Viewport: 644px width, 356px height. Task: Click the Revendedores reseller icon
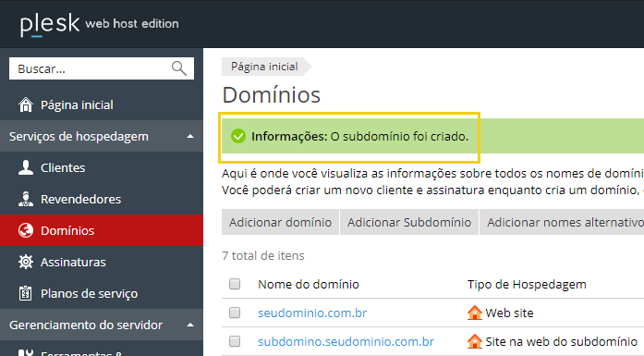[x=26, y=199]
